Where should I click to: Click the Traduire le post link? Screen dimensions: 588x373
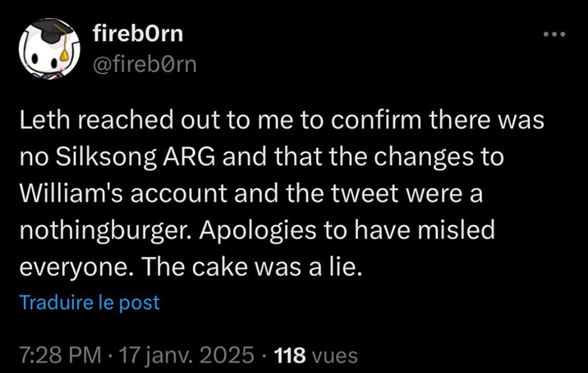(90, 302)
